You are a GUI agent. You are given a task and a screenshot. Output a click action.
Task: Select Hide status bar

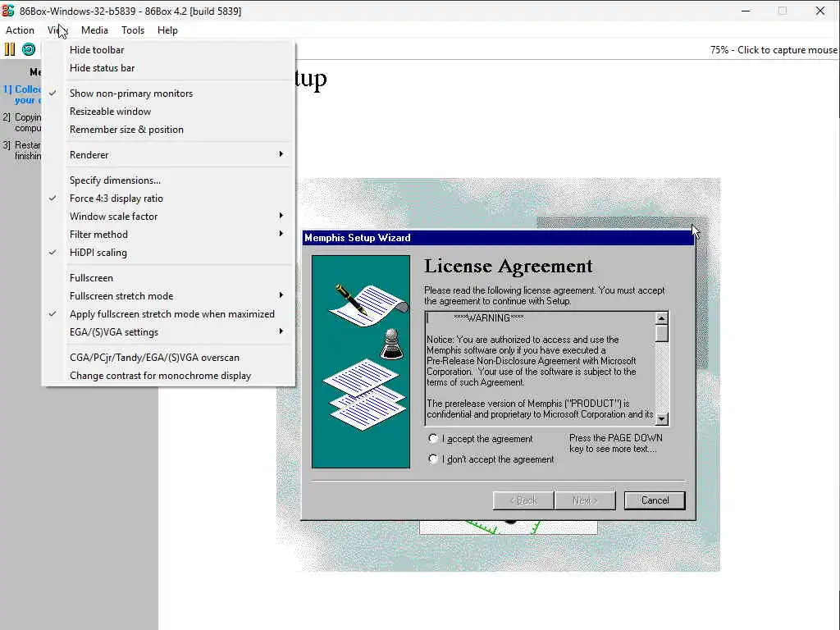click(x=168, y=68)
